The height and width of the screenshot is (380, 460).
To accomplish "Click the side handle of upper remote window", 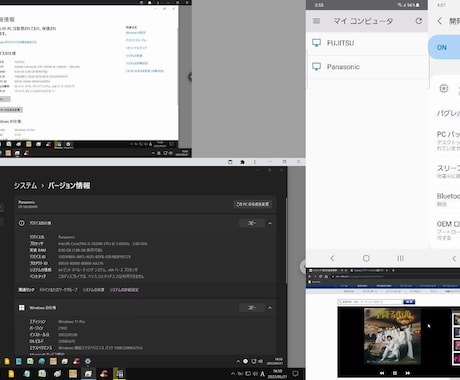I will click(x=190, y=77).
